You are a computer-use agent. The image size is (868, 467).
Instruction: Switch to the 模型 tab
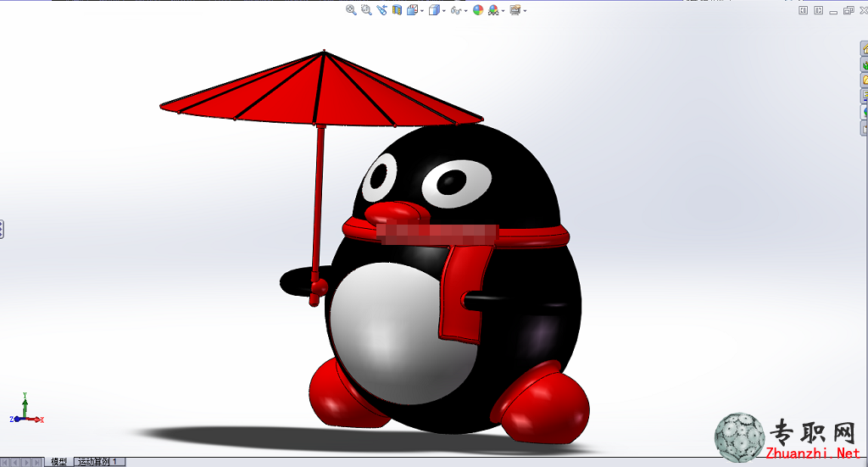58,461
